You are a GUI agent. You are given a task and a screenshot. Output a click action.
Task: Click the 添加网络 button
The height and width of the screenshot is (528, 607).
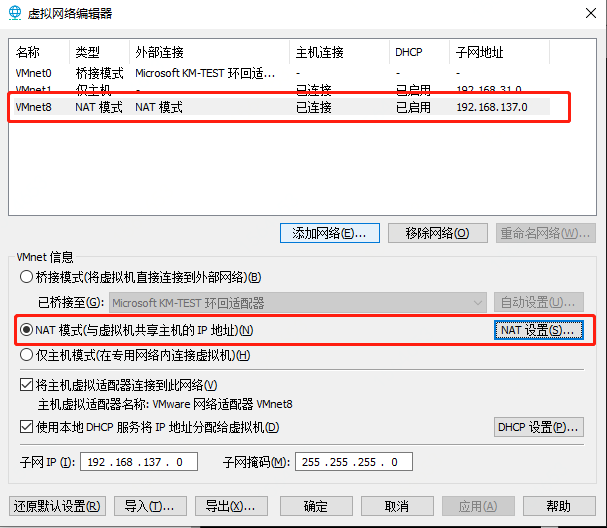(x=329, y=233)
